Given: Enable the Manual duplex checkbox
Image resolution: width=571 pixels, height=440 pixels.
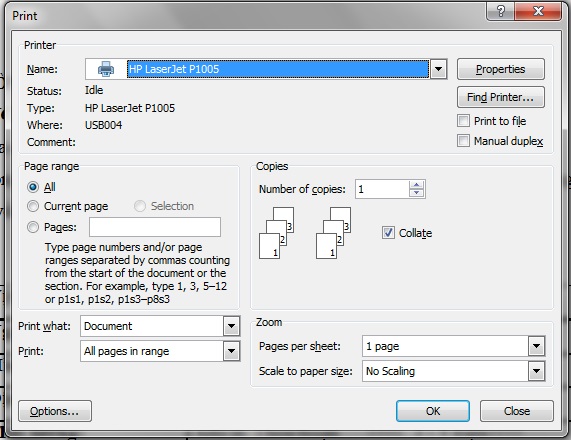Looking at the screenshot, I should pos(463,141).
